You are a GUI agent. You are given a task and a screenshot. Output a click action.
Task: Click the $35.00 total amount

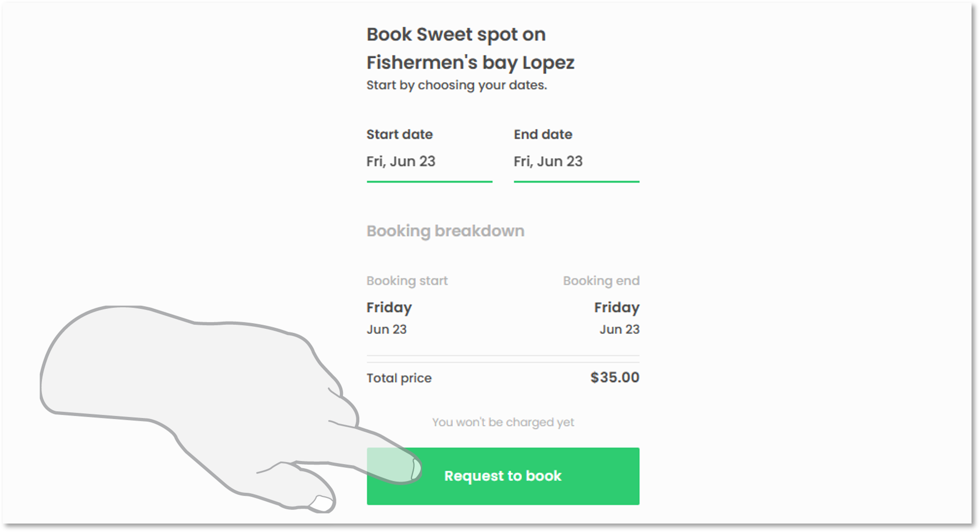(614, 378)
